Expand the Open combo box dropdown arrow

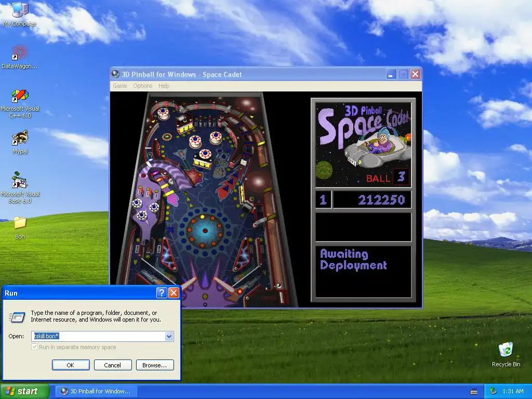169,336
